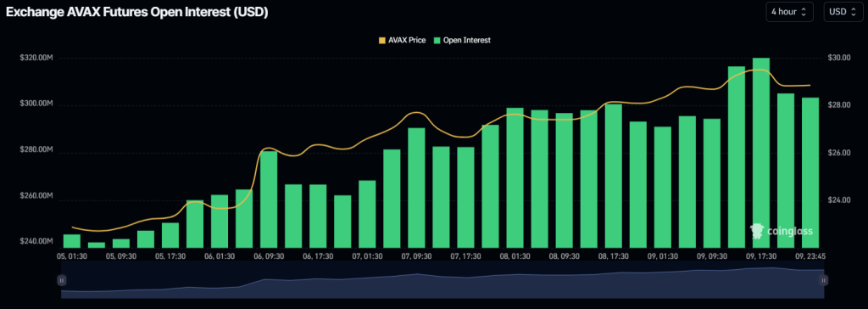Image resolution: width=868 pixels, height=309 pixels.
Task: Click the $280.00M axis label
Action: tap(36, 149)
